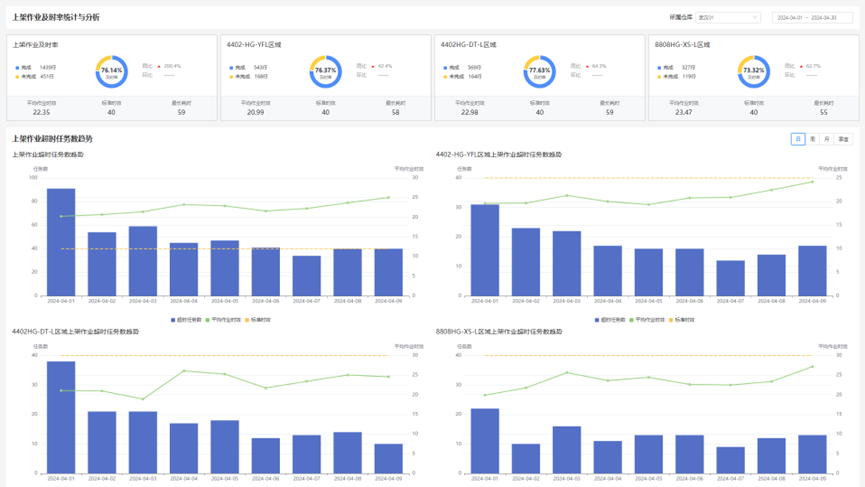Switch trend view to 季度 (quarter)
The image size is (865, 487).
pos(843,139)
